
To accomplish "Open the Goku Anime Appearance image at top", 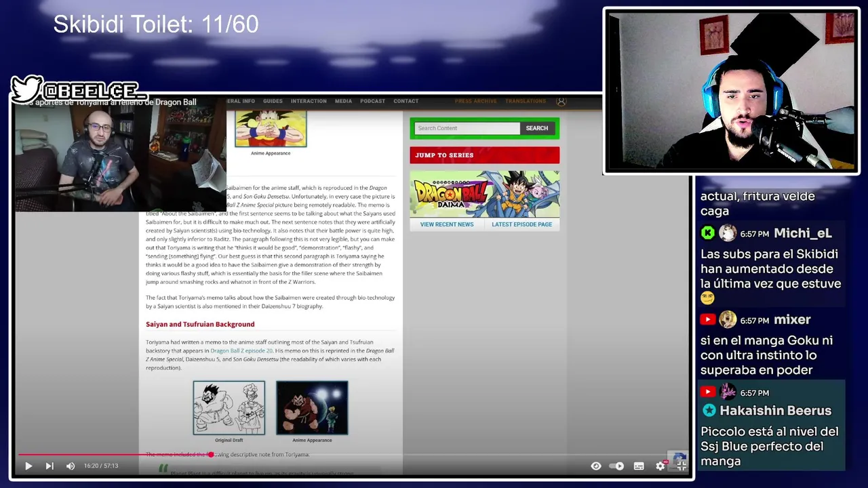I will (x=271, y=129).
